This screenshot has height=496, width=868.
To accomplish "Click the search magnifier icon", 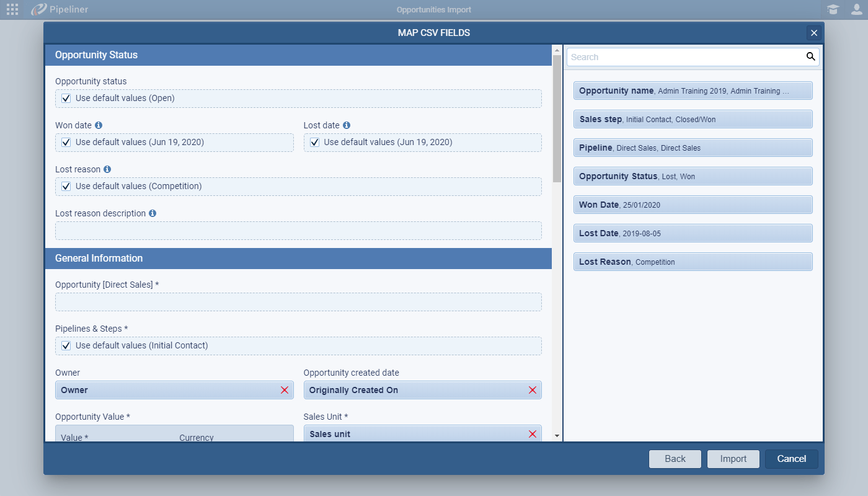I will coord(810,57).
